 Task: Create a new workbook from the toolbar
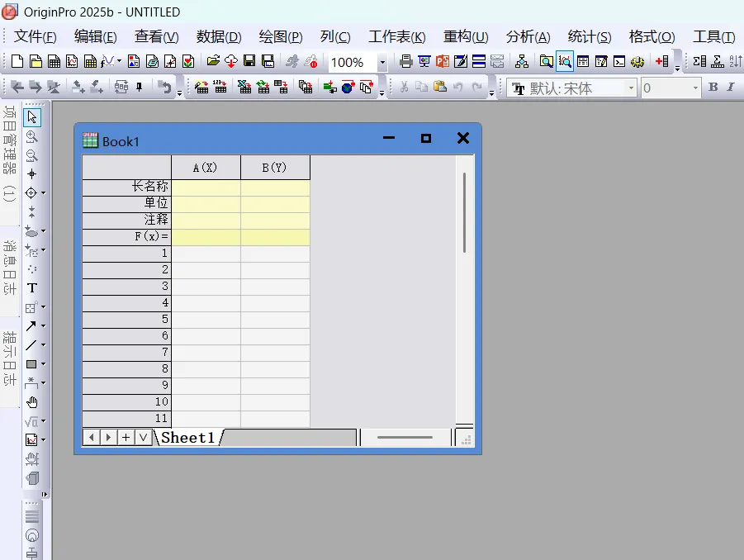[54, 61]
